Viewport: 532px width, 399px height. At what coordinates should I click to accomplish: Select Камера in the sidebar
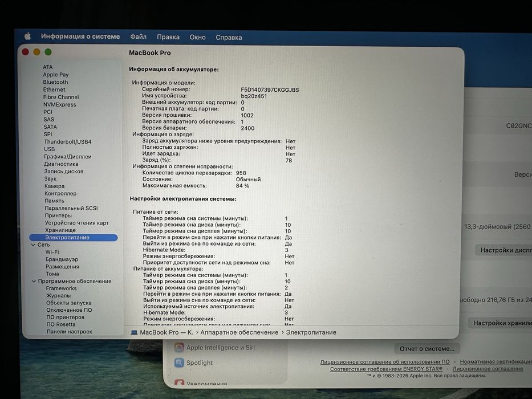(x=54, y=186)
